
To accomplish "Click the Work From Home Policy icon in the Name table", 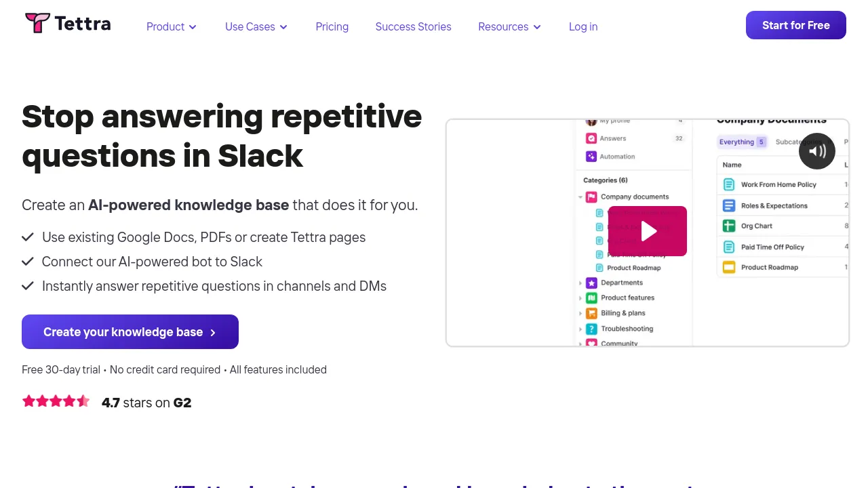I will click(729, 184).
